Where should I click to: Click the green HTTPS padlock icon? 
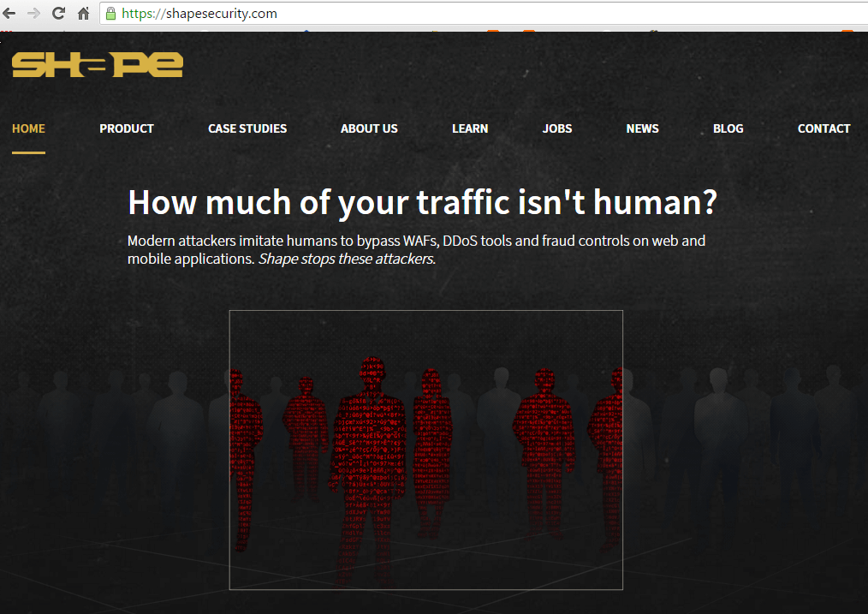tap(110, 14)
